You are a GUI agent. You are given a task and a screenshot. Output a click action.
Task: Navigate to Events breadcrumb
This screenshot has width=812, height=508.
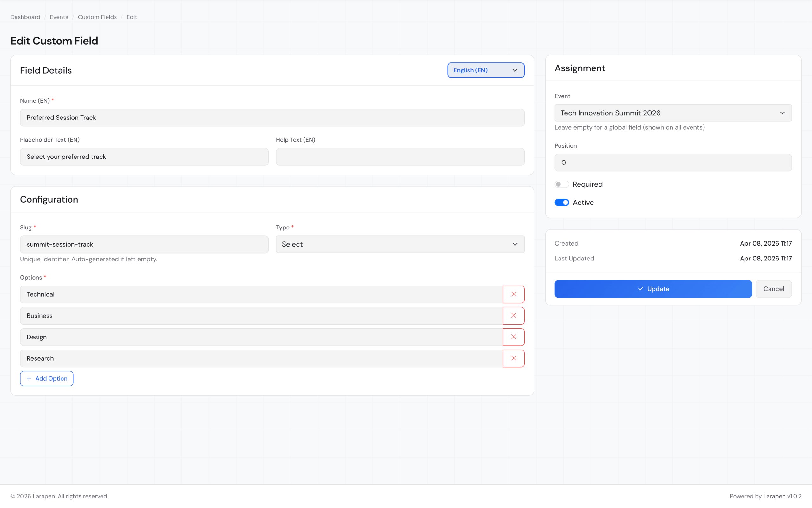pos(59,17)
